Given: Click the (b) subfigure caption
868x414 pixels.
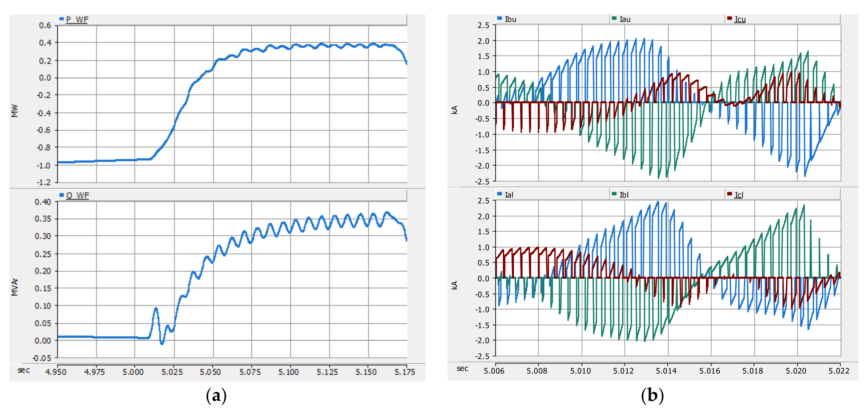Looking at the screenshot, I should pos(652,396).
